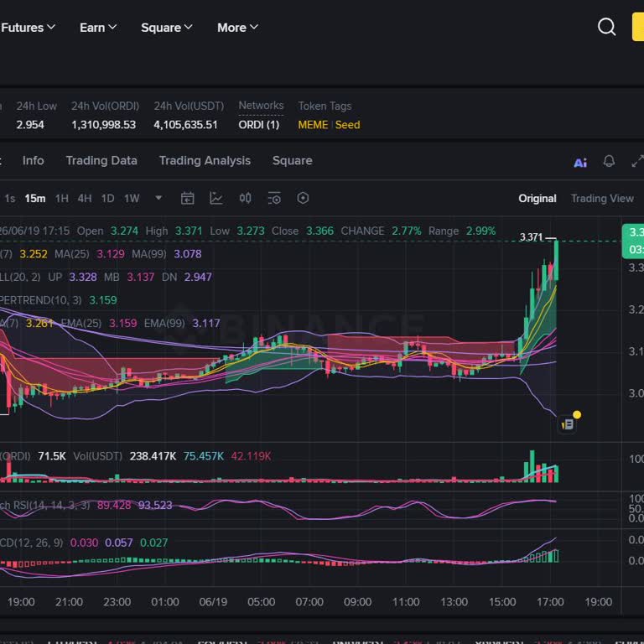The height and width of the screenshot is (644, 644).
Task: Switch chart to Original view
Action: [x=538, y=199]
